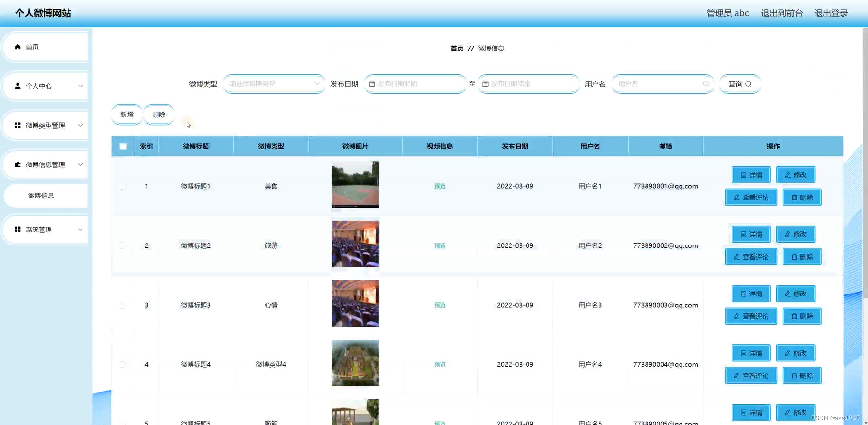This screenshot has height=425, width=868.
Task: Open 系统管理 sidebar menu
Action: click(45, 229)
